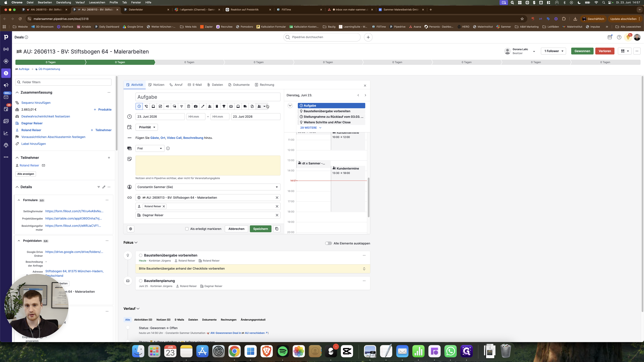
Task: Select the phone call activity type icon
Action: (x=146, y=106)
